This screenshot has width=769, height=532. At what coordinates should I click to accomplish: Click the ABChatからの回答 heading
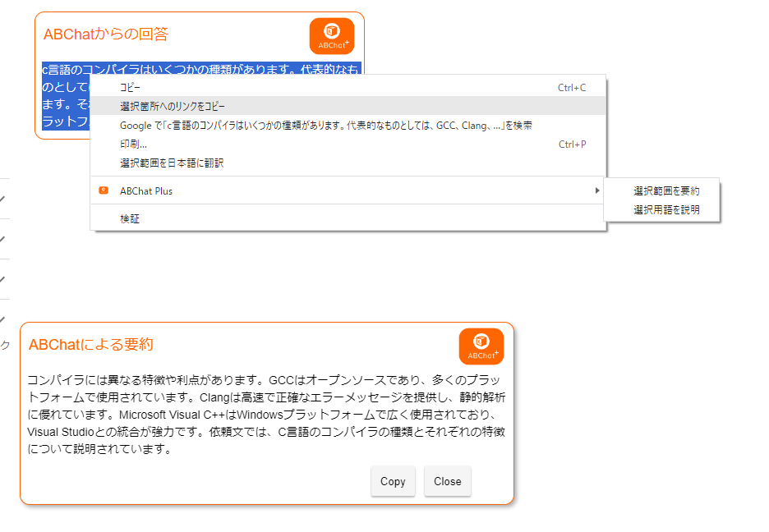(106, 34)
